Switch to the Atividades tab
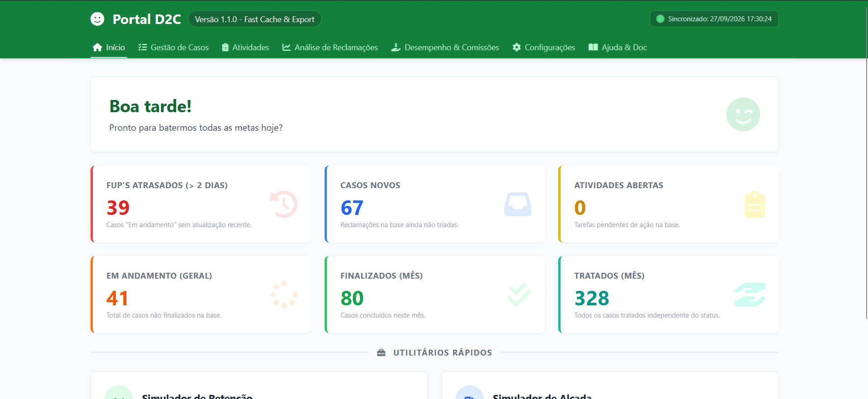Viewport: 868px width, 399px height. click(x=245, y=47)
